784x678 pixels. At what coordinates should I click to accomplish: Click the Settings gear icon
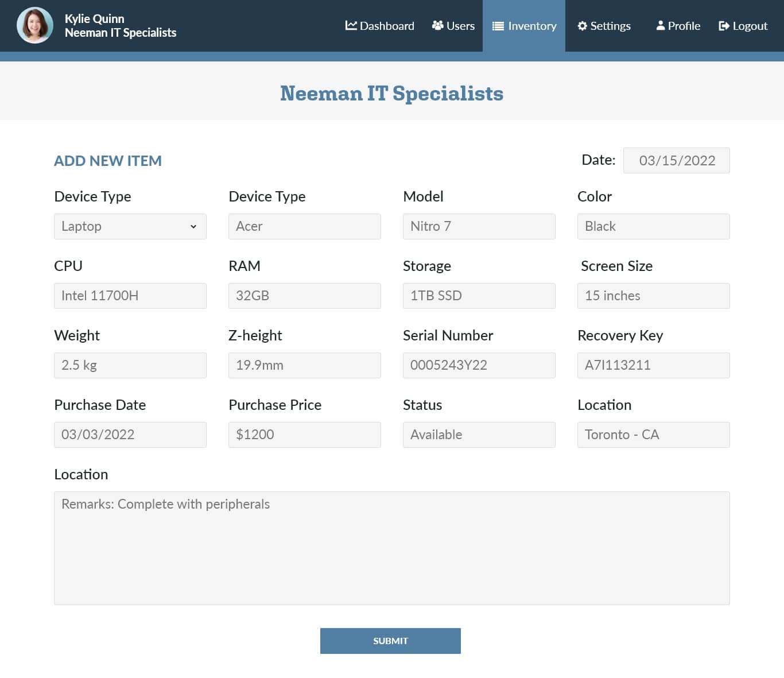pyautogui.click(x=582, y=26)
